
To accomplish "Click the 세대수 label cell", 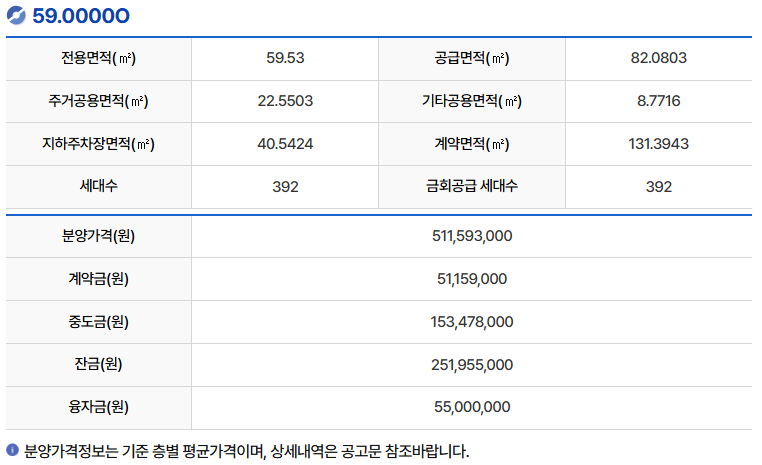I will (98, 187).
